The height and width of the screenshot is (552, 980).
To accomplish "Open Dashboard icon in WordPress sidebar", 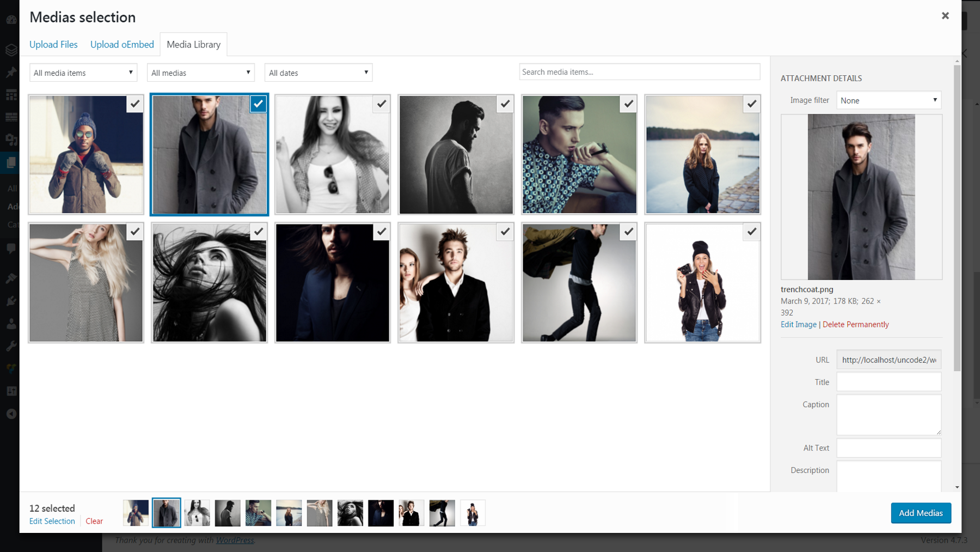I will [x=11, y=20].
